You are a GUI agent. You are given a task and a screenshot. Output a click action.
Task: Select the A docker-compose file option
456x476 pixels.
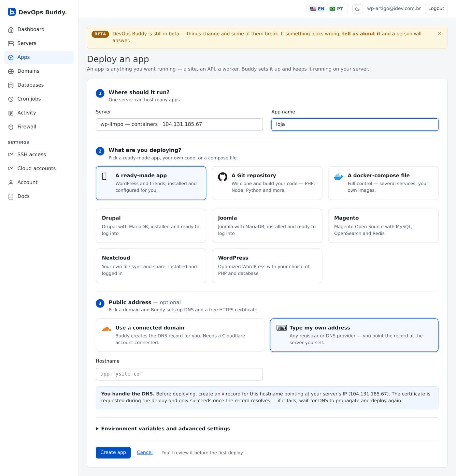383,183
